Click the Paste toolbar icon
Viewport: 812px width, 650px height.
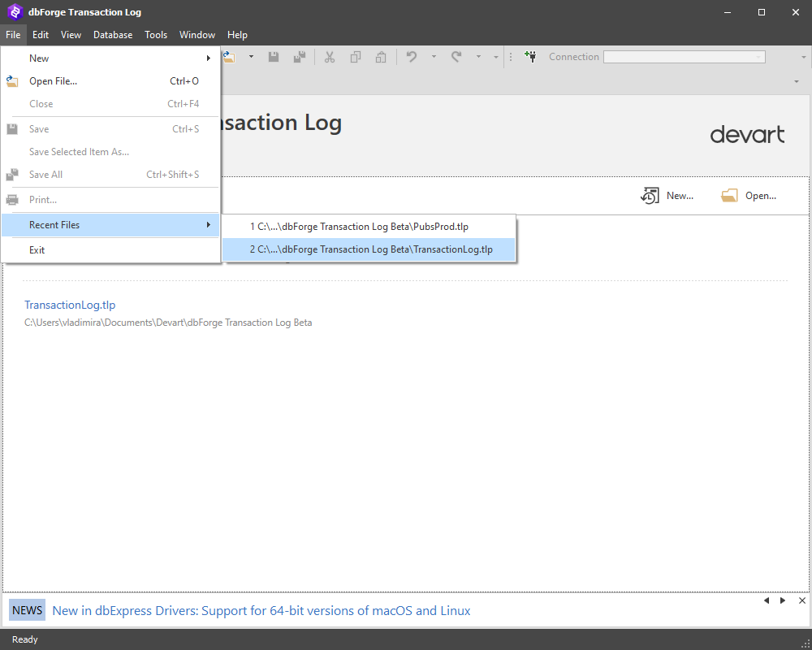[x=381, y=57]
